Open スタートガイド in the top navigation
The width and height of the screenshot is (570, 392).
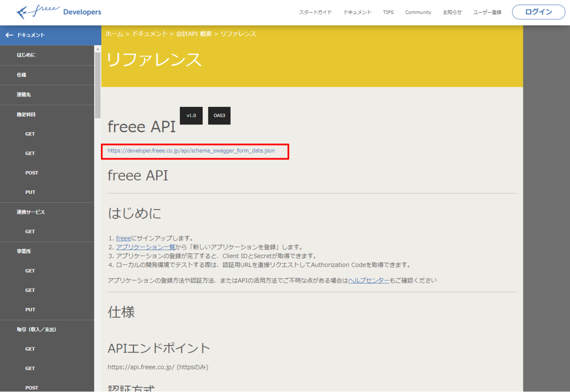click(x=315, y=12)
